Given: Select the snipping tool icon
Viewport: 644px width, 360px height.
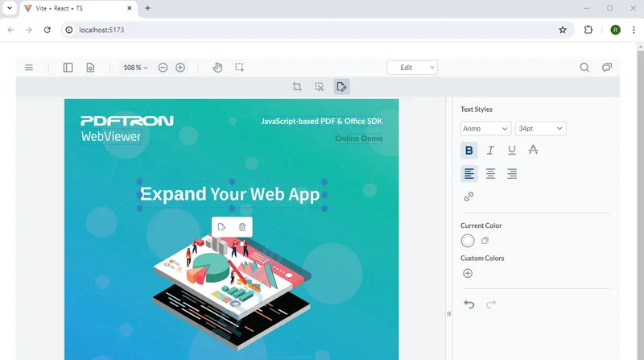Looking at the screenshot, I should [x=319, y=87].
